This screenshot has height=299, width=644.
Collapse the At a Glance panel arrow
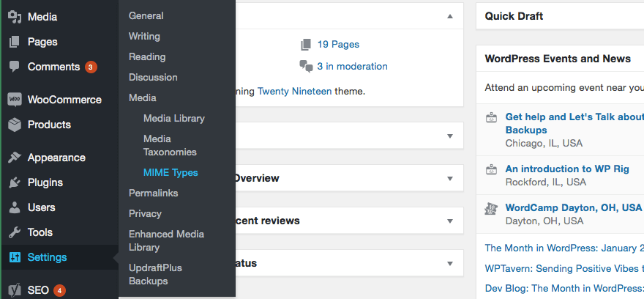click(x=450, y=16)
